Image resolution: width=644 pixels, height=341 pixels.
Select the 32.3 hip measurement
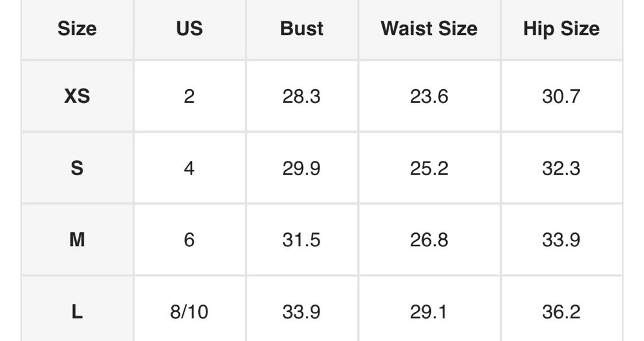pyautogui.click(x=561, y=168)
